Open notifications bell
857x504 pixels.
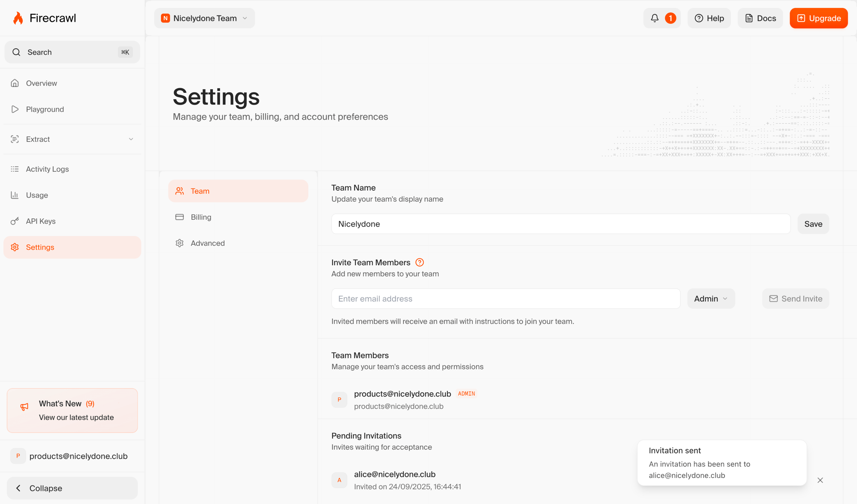pos(654,18)
